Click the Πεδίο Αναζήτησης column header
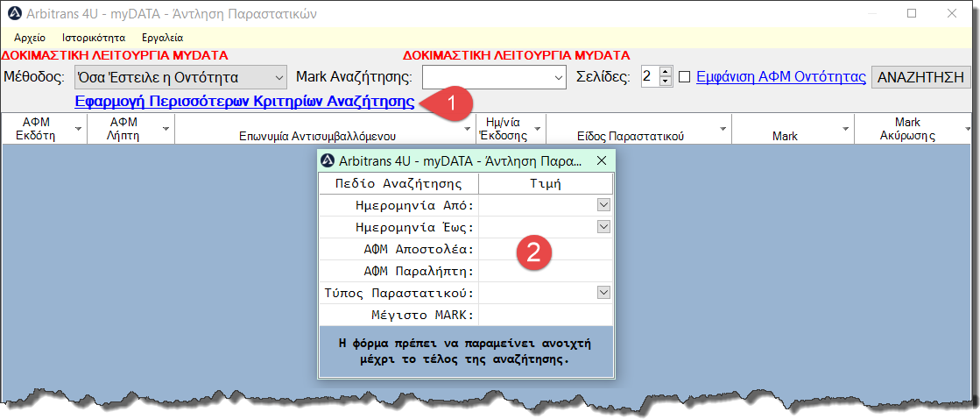The image size is (980, 419). pos(398,184)
